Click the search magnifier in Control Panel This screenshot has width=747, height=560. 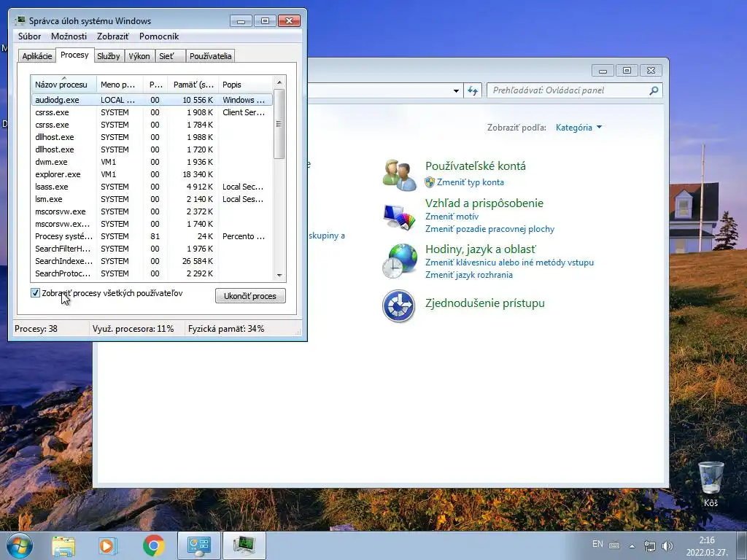tap(654, 90)
